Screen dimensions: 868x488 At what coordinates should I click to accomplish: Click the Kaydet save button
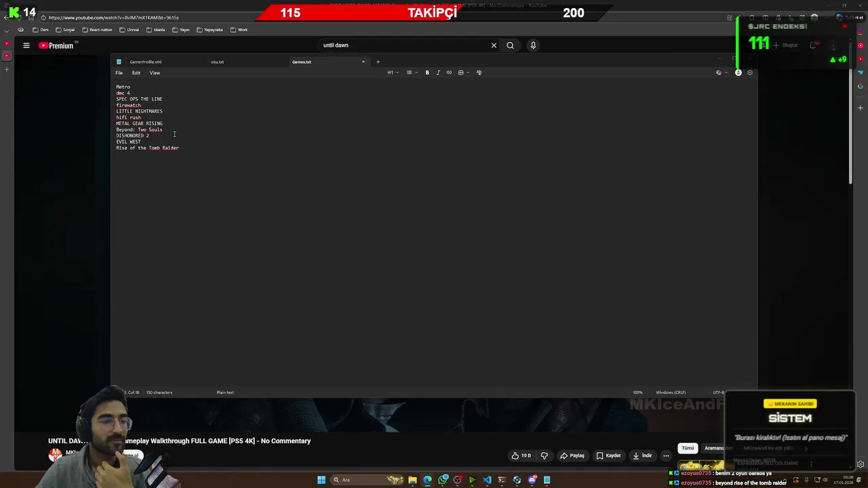tap(608, 455)
